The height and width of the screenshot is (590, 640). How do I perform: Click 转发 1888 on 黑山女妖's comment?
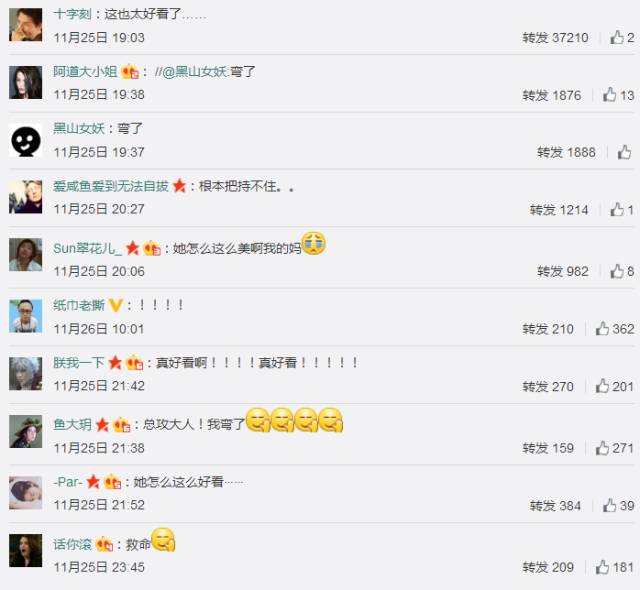[566, 153]
